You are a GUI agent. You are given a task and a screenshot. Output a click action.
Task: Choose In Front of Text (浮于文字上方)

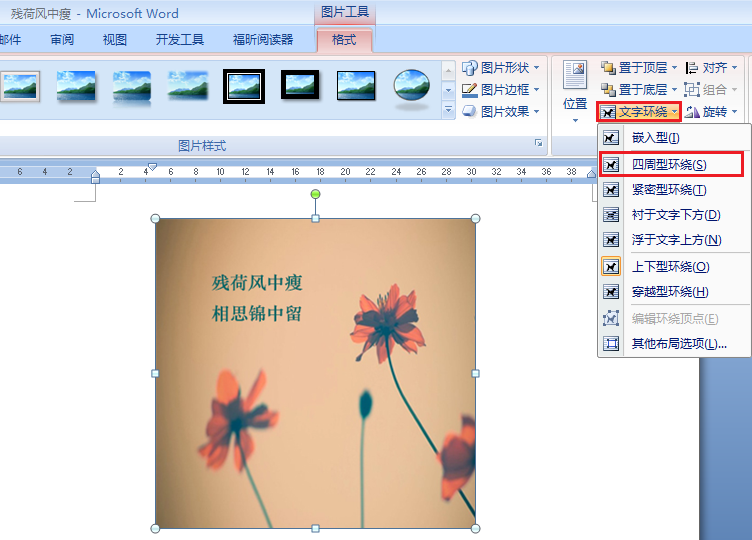675,240
